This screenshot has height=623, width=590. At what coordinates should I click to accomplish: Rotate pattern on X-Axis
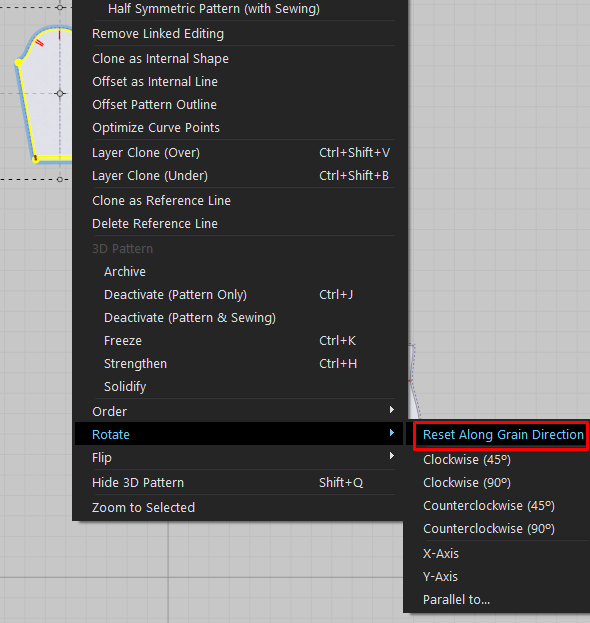pyautogui.click(x=441, y=554)
